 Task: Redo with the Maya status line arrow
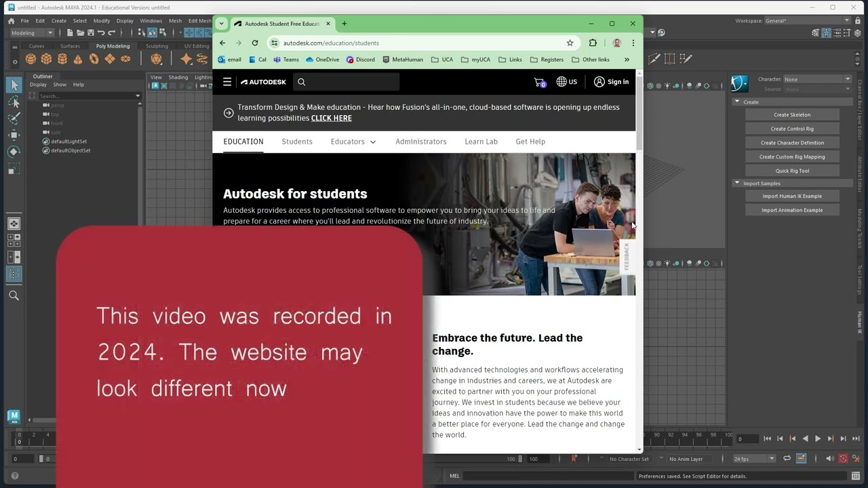(112, 33)
